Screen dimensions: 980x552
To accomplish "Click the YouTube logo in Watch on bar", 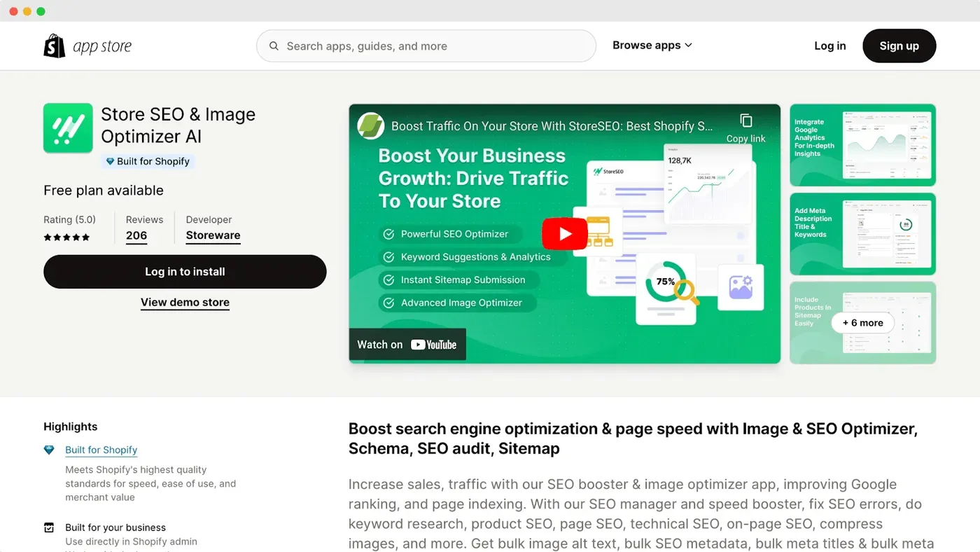I will tap(433, 345).
